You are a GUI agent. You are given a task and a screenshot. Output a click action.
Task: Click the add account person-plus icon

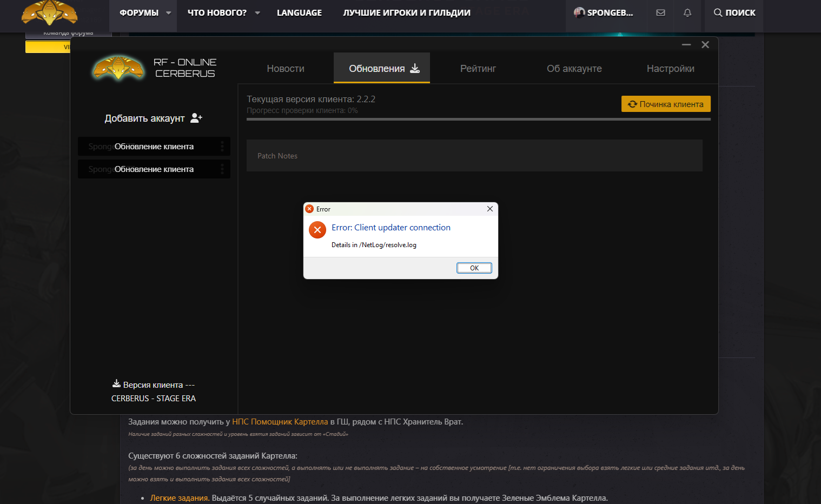pos(196,118)
